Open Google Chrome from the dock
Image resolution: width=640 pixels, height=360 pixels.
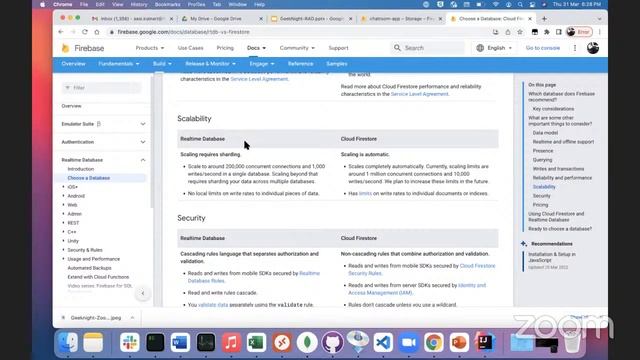point(433,342)
